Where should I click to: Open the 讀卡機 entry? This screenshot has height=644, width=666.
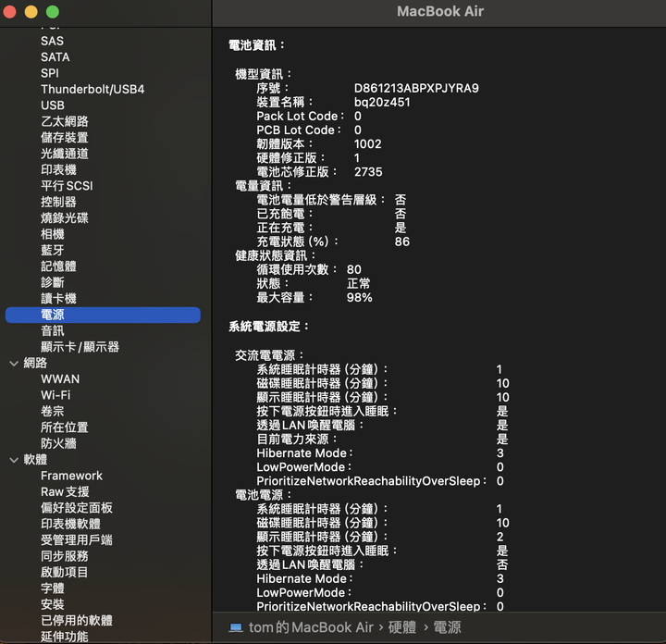click(58, 299)
